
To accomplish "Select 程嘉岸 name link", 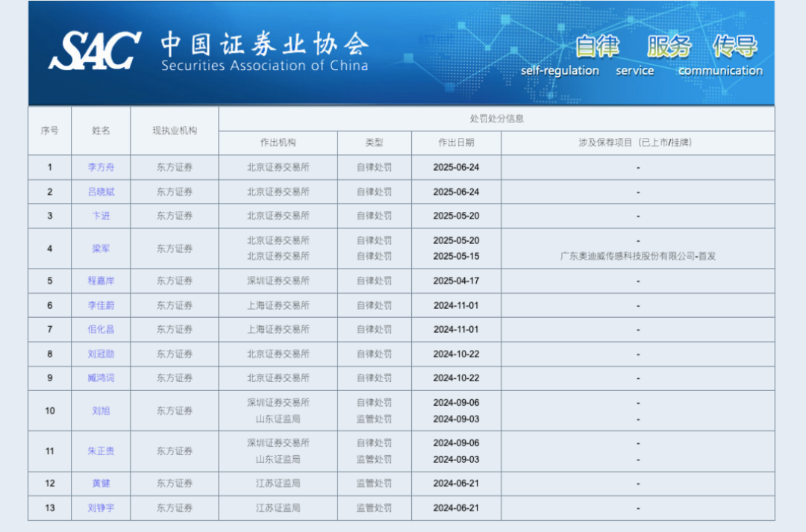I will [x=101, y=281].
